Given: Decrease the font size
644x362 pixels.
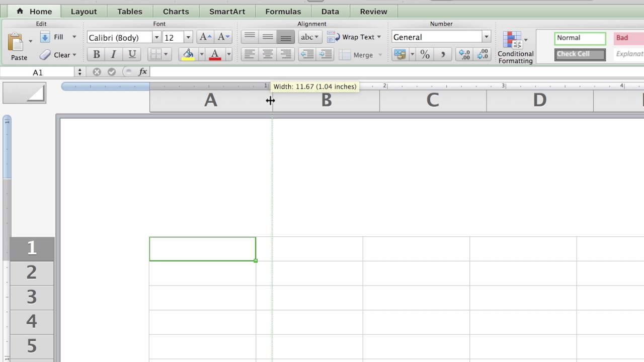Looking at the screenshot, I should (x=223, y=37).
